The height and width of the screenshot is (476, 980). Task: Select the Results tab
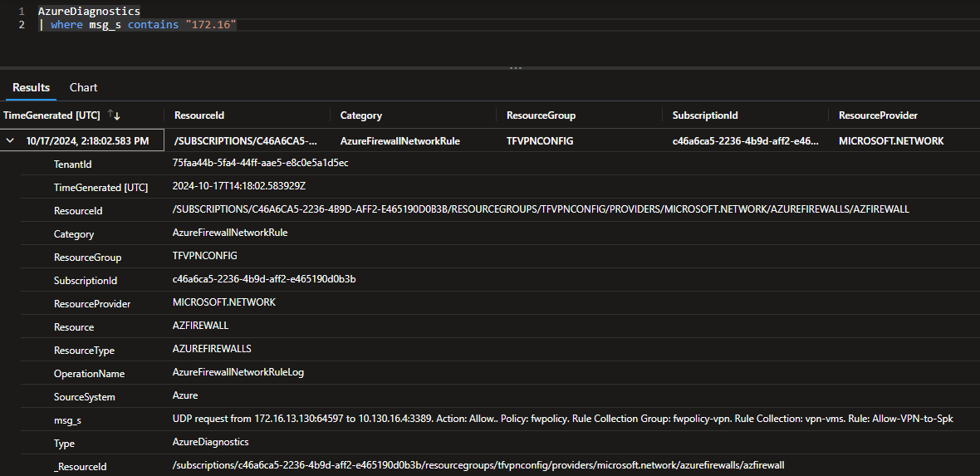pyautogui.click(x=32, y=87)
